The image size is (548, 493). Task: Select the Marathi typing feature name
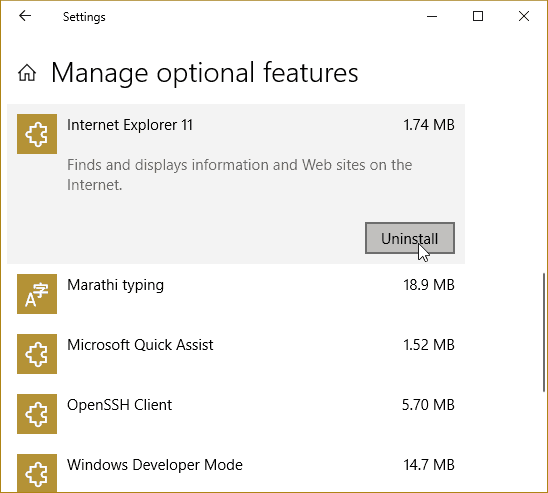115,285
